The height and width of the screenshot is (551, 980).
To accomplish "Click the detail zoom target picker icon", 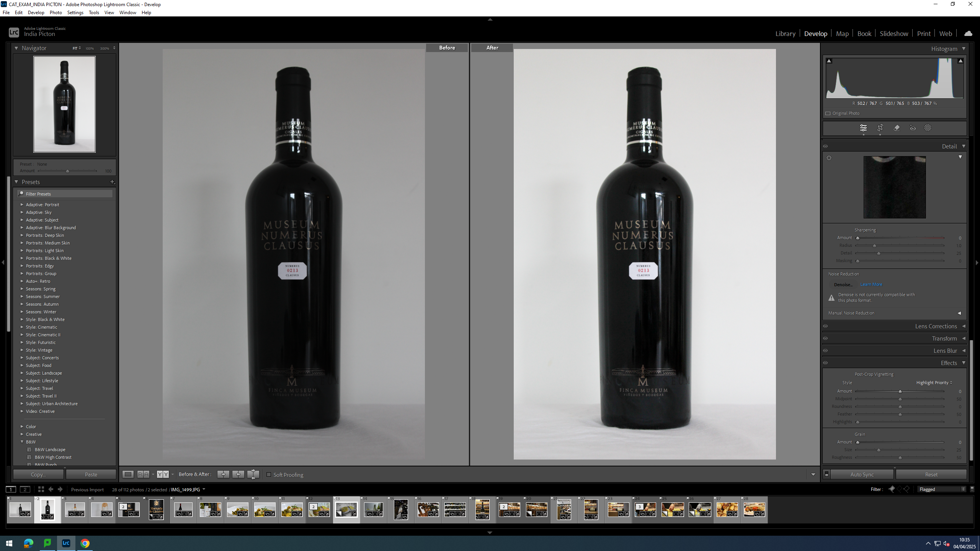I will pyautogui.click(x=829, y=158).
